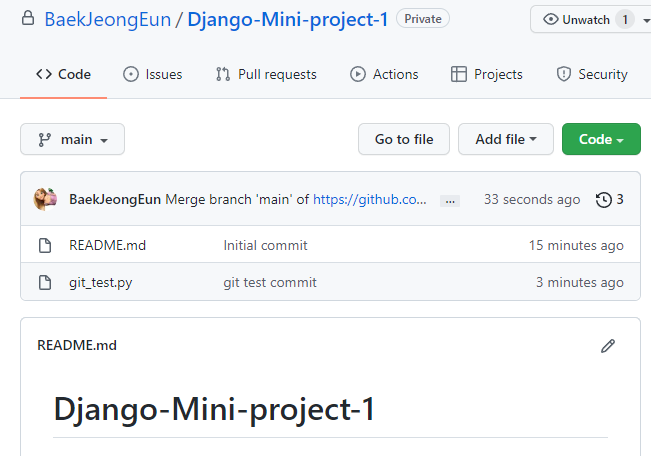
Task: Click the Actions play icon
Action: (357, 74)
